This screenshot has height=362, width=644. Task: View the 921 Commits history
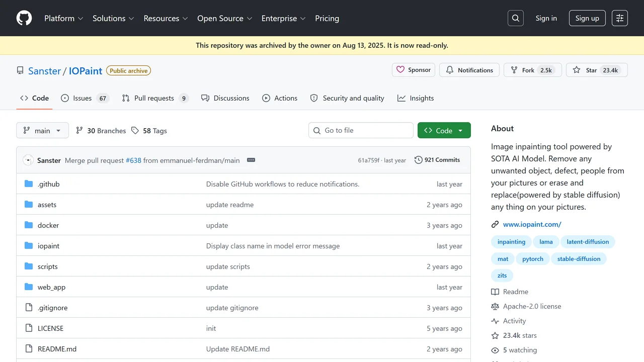tap(437, 160)
